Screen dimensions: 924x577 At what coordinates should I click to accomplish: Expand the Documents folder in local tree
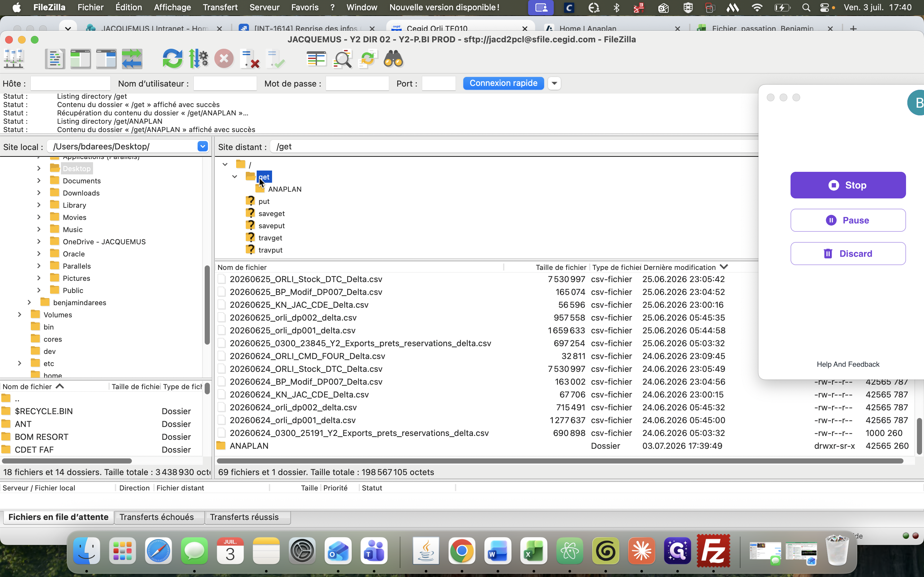[x=39, y=180]
